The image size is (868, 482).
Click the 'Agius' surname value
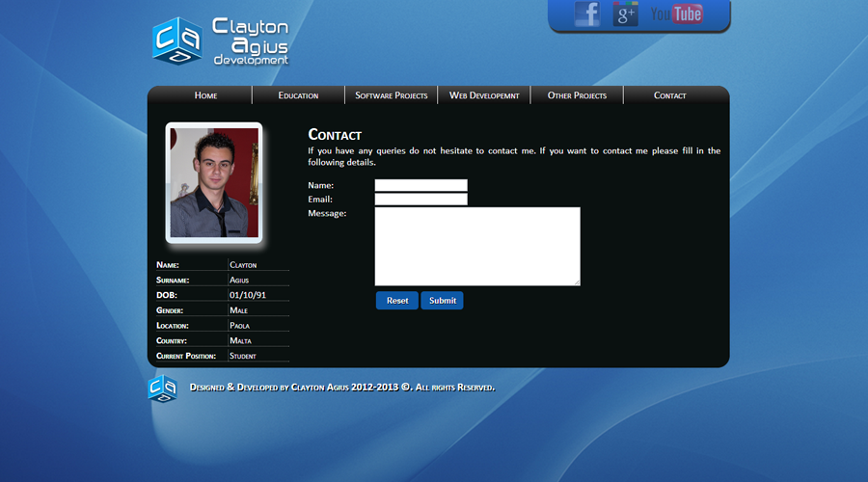239,280
